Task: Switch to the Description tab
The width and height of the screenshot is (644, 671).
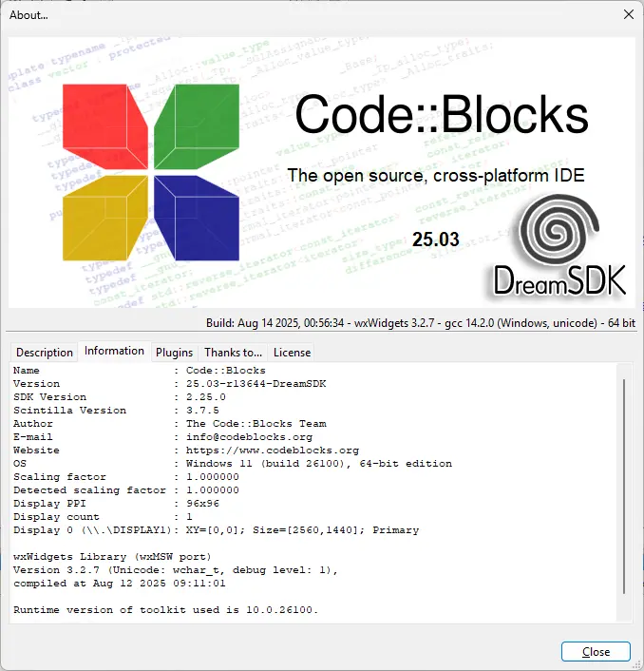Action: pyautogui.click(x=45, y=353)
